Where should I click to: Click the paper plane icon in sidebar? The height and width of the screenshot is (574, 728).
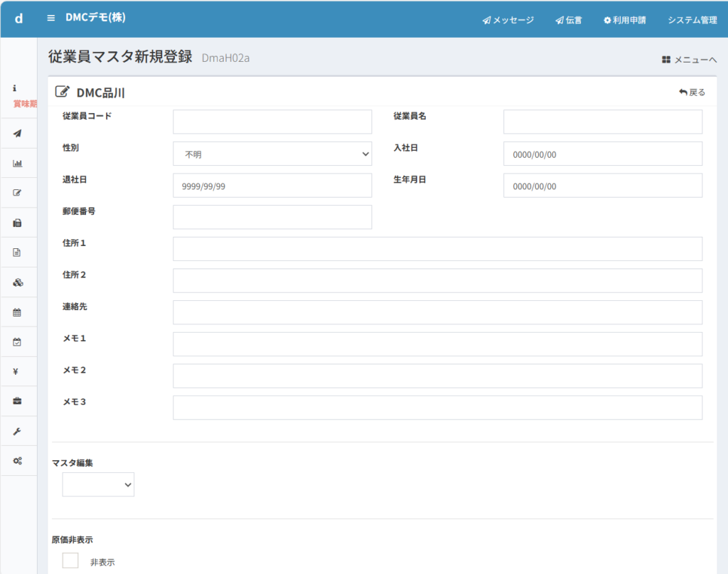tap(18, 133)
